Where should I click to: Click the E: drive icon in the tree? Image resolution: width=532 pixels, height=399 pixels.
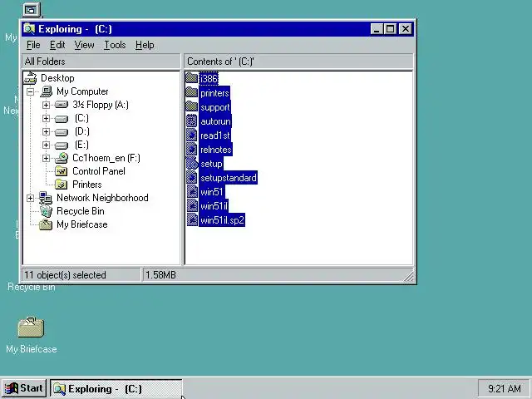(x=62, y=145)
